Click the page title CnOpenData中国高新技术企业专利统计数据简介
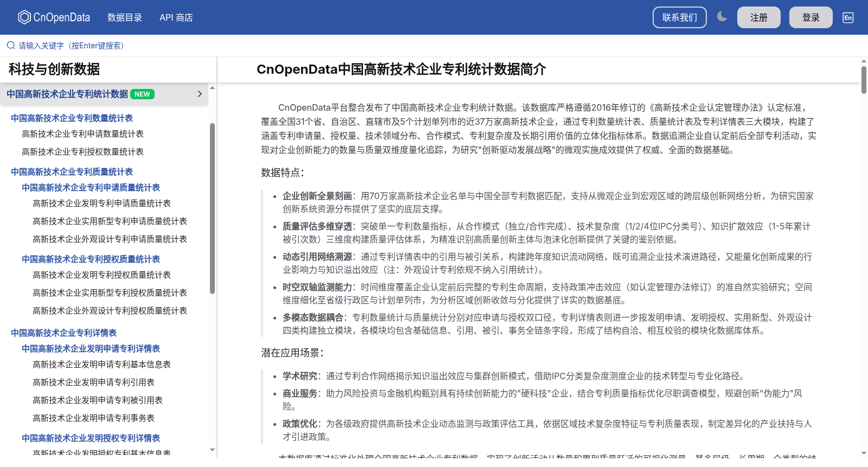Image resolution: width=868 pixels, height=467 pixels. point(401,69)
